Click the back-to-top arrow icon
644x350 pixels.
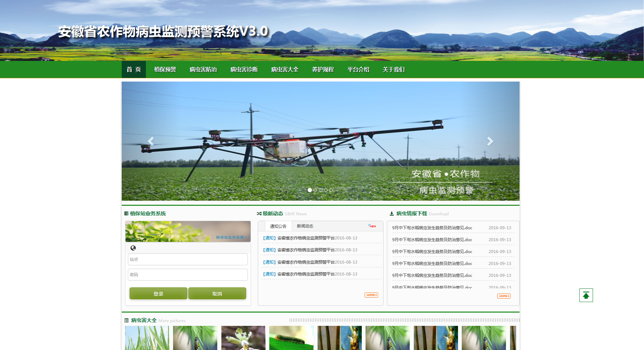pyautogui.click(x=586, y=295)
